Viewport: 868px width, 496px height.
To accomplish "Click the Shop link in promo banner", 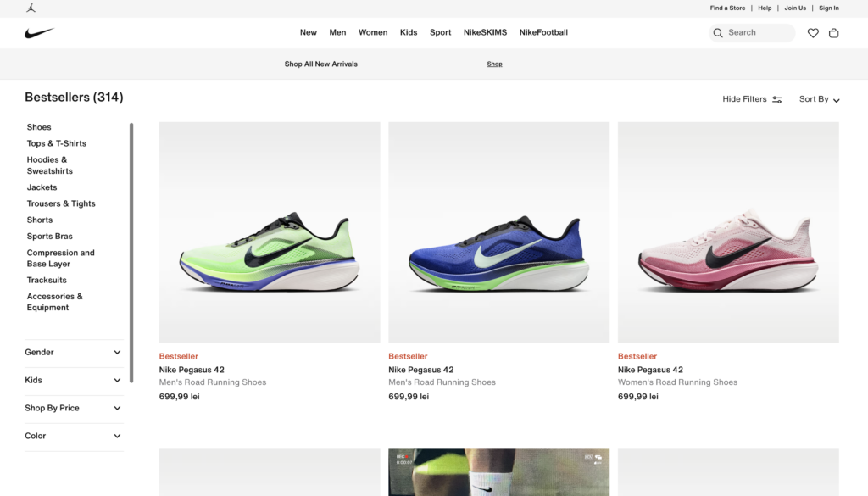I will (495, 64).
